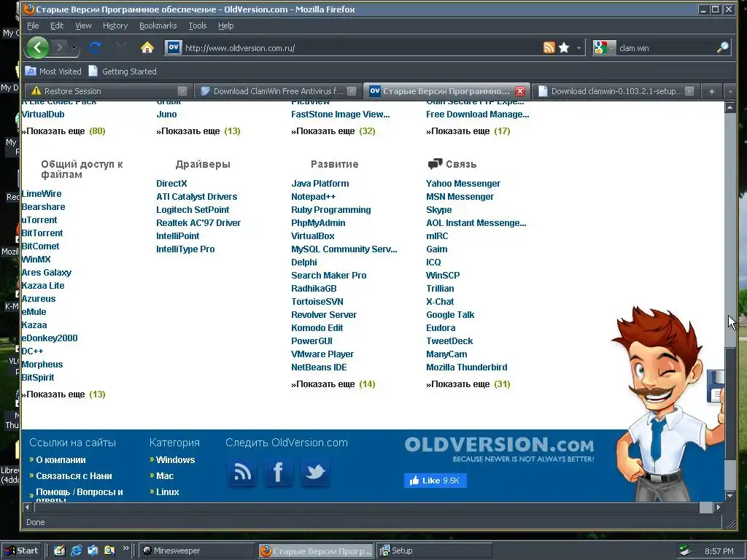Click the vertical scrollbar up arrow
The image size is (747, 560).
(729, 108)
